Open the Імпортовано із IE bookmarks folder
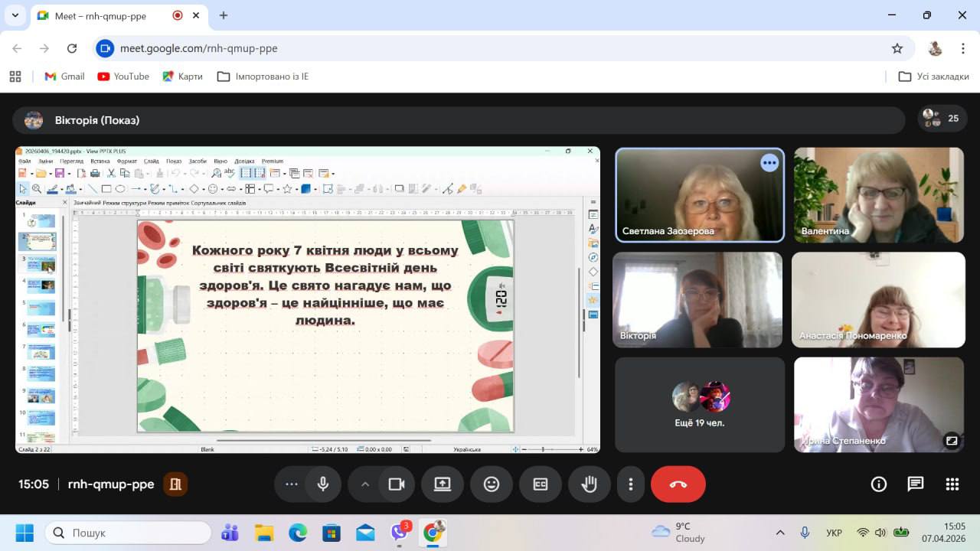Image resolution: width=980 pixels, height=551 pixels. [x=263, y=77]
